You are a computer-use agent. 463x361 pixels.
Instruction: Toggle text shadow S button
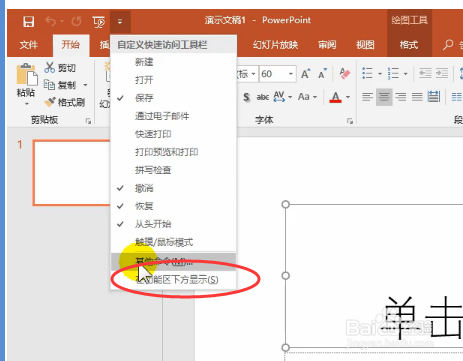coord(246,97)
